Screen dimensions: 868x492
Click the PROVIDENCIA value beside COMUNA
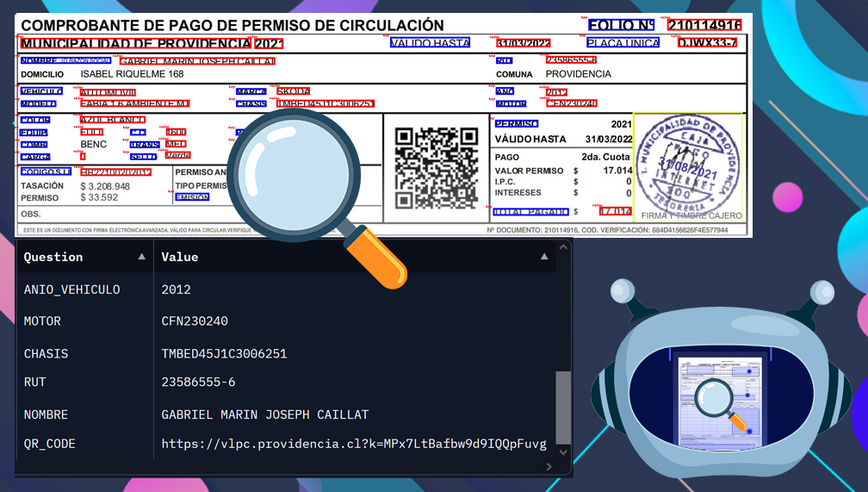point(579,74)
